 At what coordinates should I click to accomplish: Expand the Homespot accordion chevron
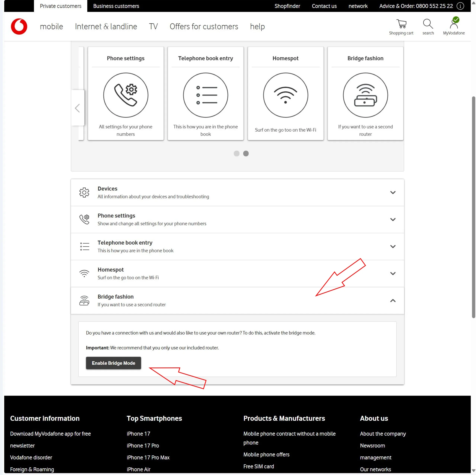tap(393, 273)
